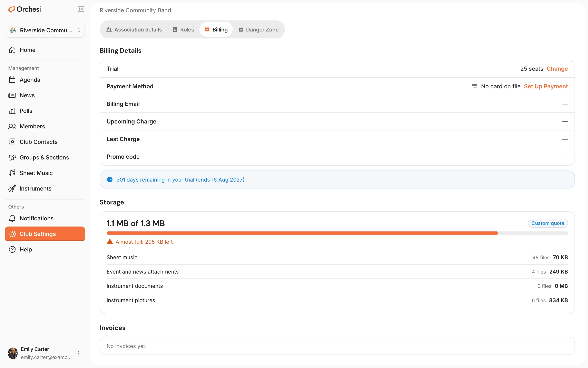
Task: Click the Groups & Sections icon
Action: click(x=12, y=157)
